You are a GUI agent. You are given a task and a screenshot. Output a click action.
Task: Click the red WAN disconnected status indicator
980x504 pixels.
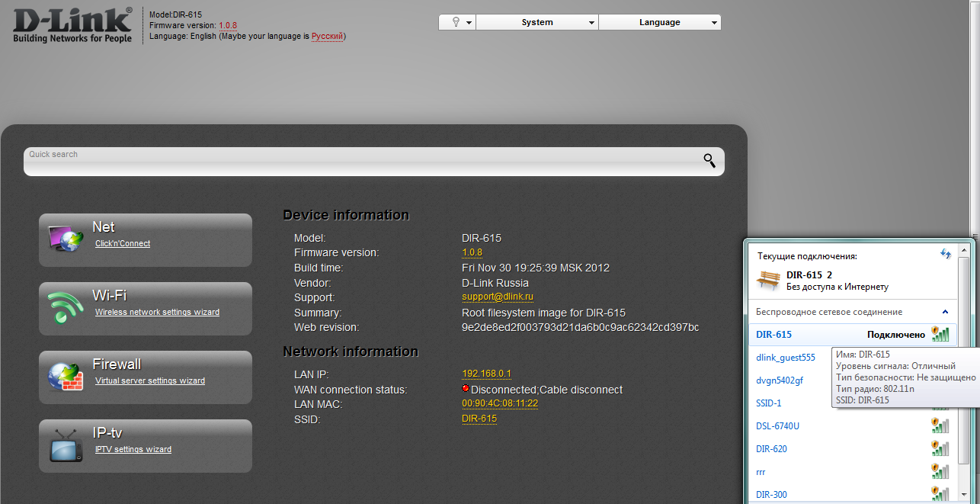[466, 389]
